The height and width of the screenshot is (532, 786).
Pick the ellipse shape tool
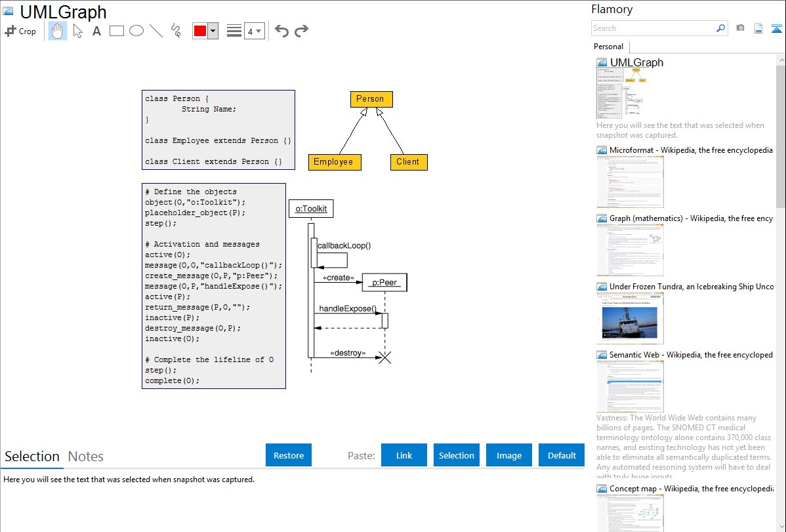click(136, 31)
